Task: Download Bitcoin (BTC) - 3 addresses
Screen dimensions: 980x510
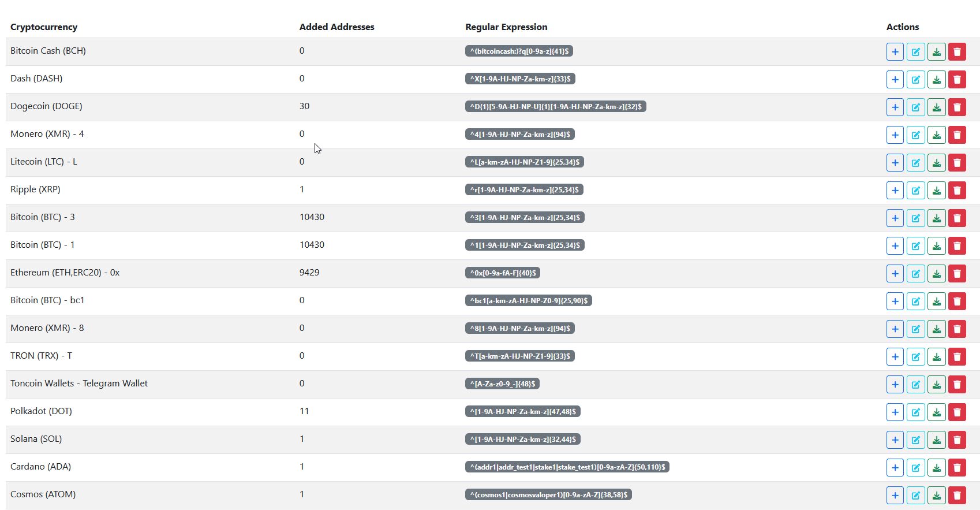Action: tap(936, 218)
